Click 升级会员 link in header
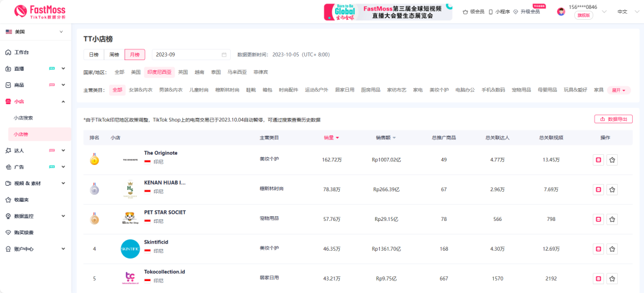Screen dimensions: 644x293 coord(527,11)
